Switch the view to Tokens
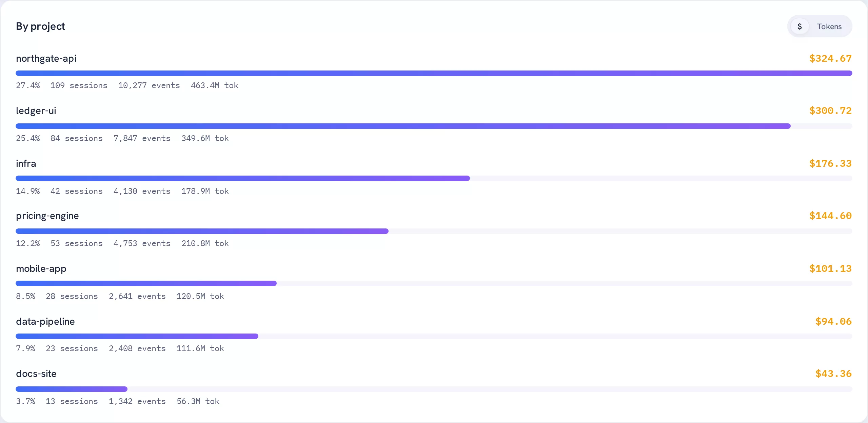Screen dimensions: 868x423 [829, 26]
